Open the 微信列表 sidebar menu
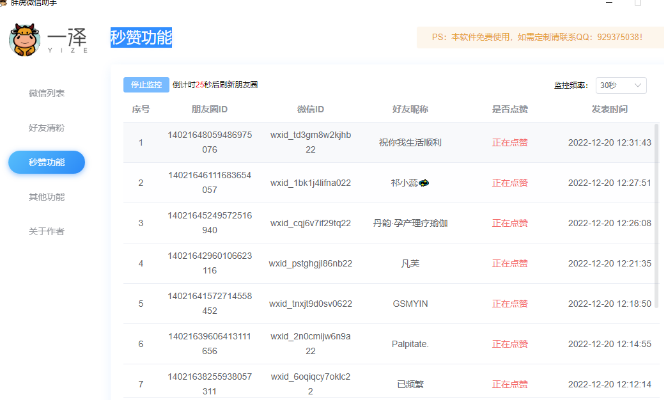This screenshot has height=400, width=664. click(x=47, y=93)
